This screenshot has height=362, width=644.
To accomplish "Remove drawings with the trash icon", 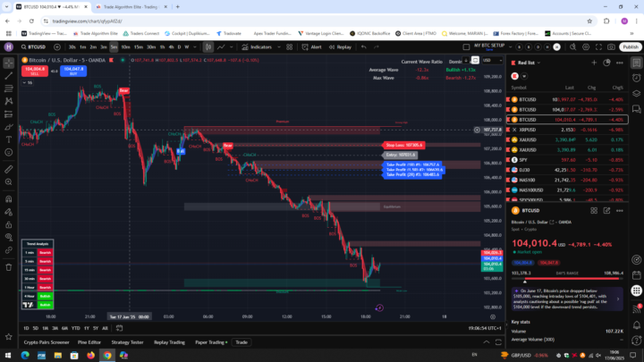I will click(x=9, y=267).
